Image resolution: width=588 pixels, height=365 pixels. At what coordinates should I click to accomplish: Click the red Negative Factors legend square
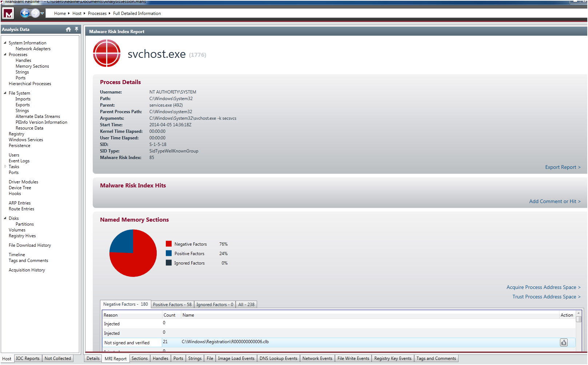point(169,244)
